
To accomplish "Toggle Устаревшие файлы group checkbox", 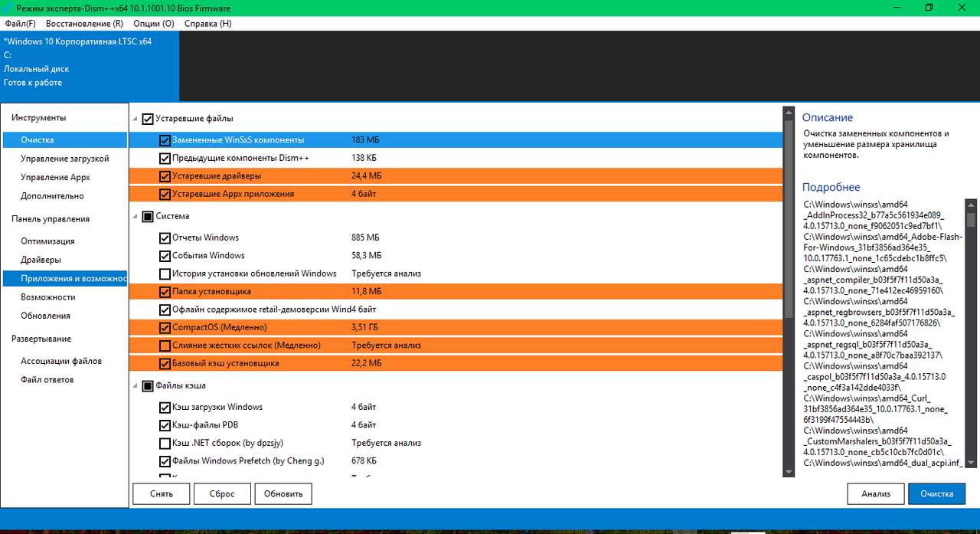I will pos(148,119).
